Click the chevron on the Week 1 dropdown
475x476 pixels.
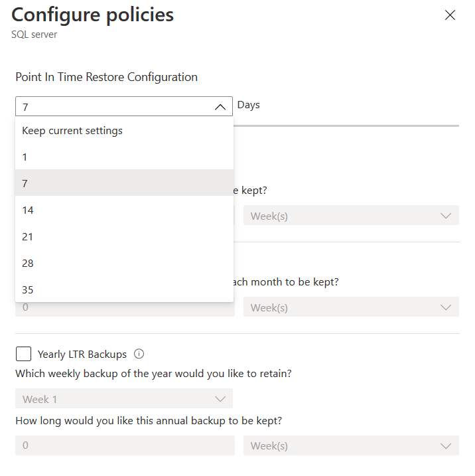coord(220,399)
